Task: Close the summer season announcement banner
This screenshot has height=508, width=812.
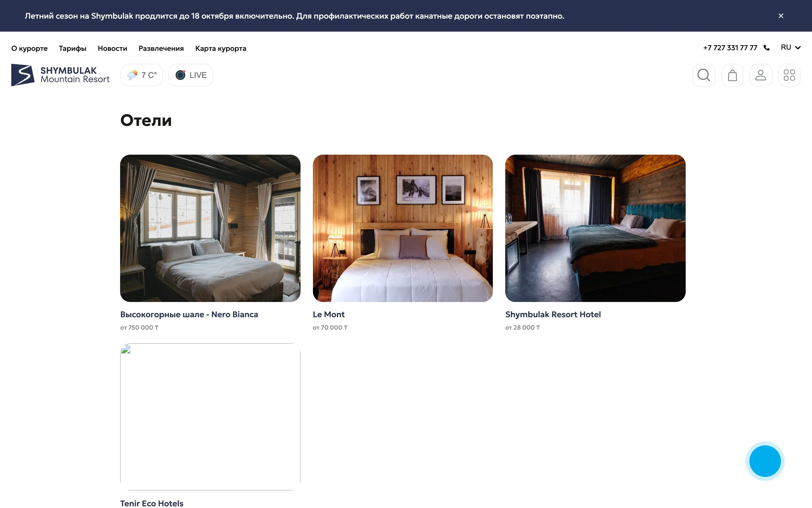Action: [x=781, y=16]
